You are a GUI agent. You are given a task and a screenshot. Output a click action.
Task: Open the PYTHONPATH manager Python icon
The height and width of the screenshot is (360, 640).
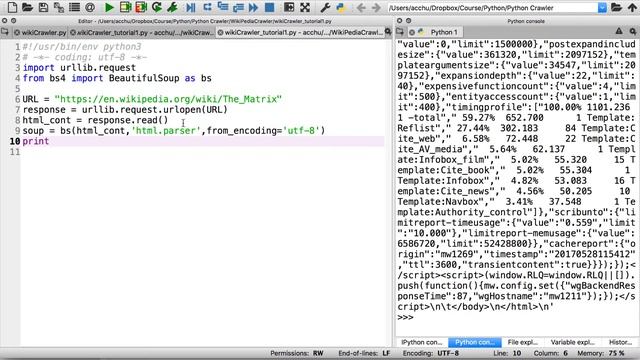point(341,7)
